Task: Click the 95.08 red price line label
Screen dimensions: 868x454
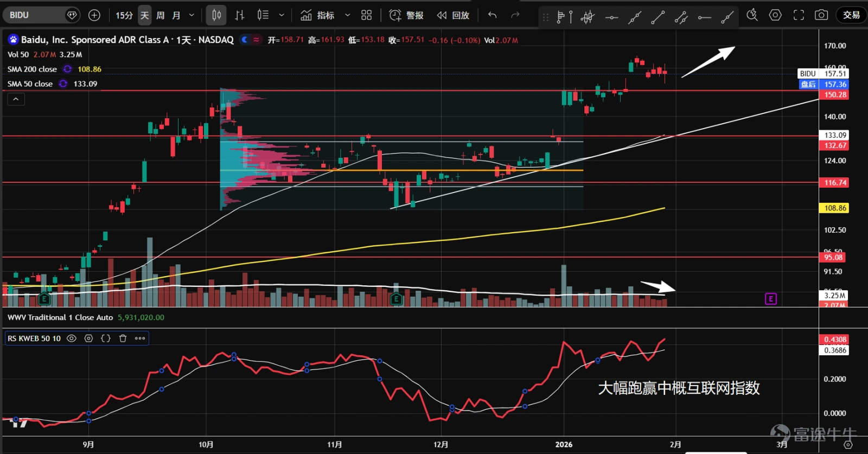Action: click(833, 258)
